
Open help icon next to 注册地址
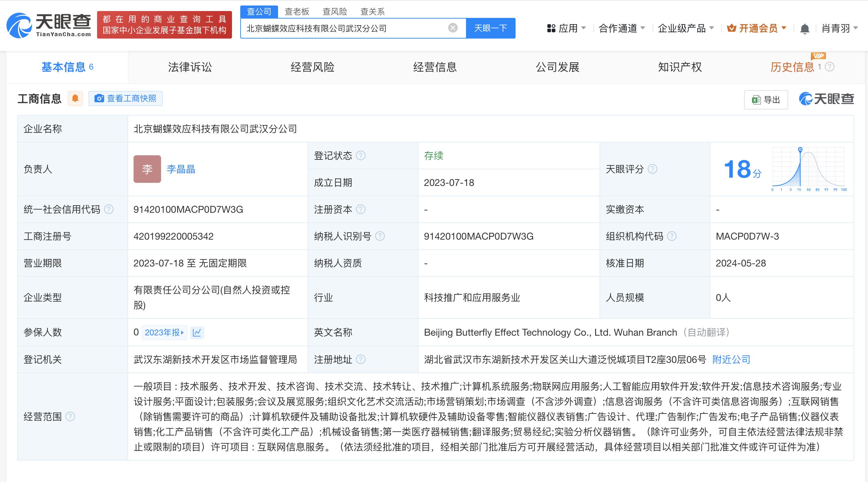[x=360, y=359]
